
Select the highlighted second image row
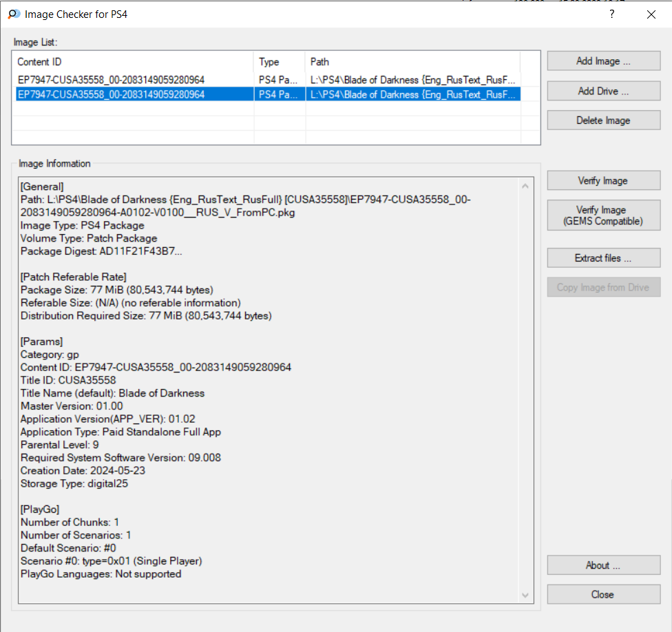[x=269, y=94]
